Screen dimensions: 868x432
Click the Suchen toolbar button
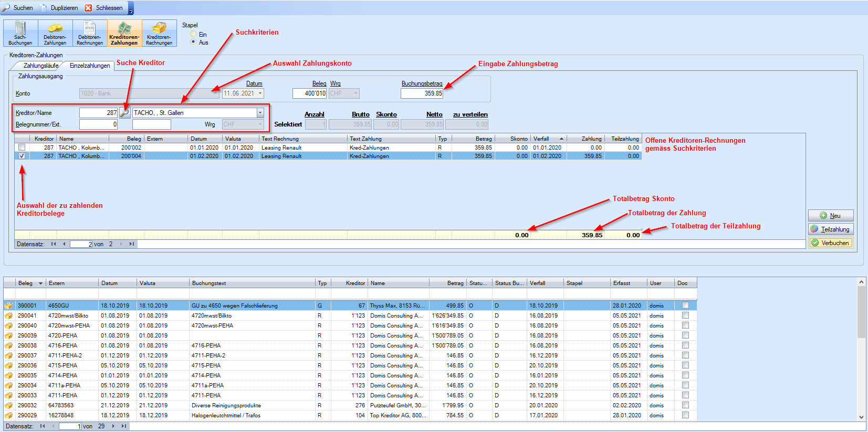click(18, 8)
